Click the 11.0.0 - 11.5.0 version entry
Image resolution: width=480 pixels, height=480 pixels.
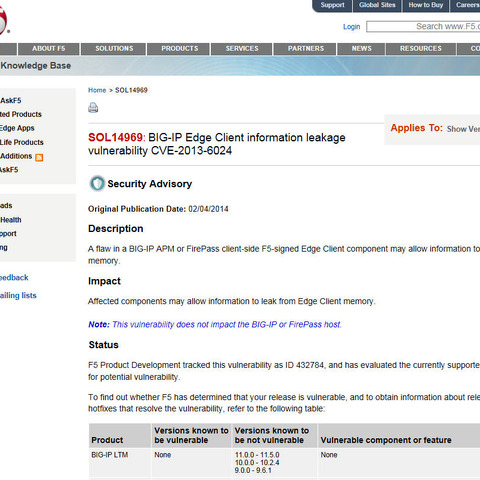(x=257, y=455)
